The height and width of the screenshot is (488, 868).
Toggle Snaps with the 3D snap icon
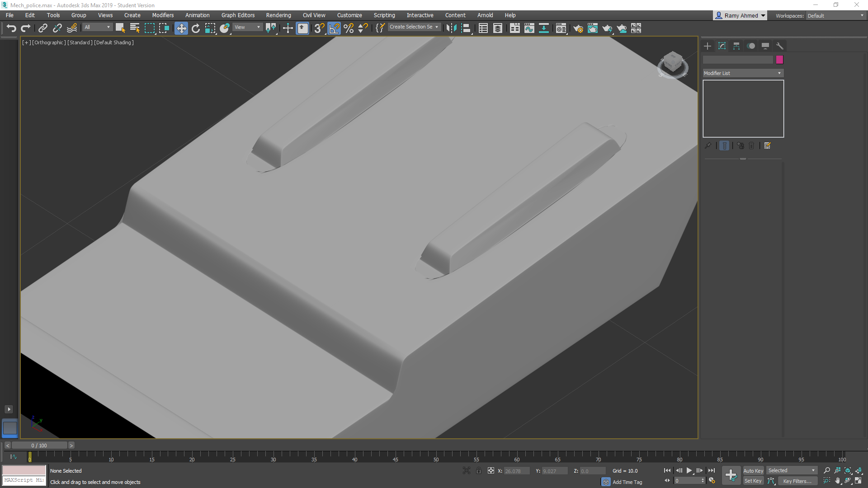[x=318, y=28]
